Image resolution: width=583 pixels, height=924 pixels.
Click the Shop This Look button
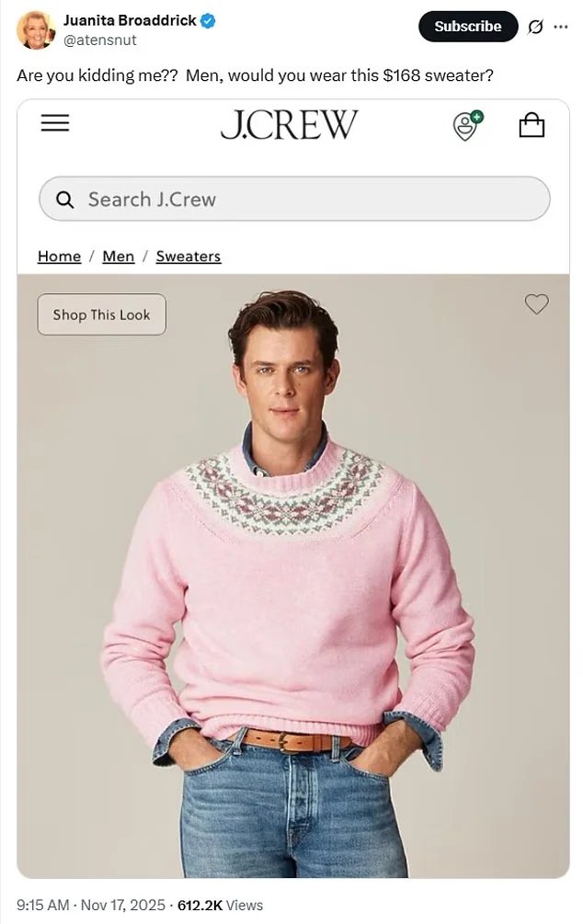[x=101, y=314]
